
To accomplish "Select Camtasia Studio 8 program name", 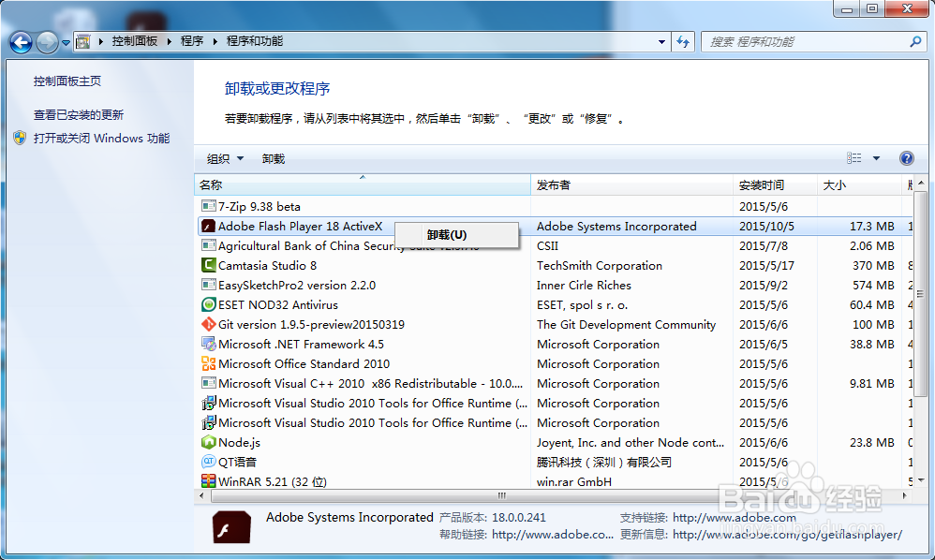I will click(x=267, y=266).
